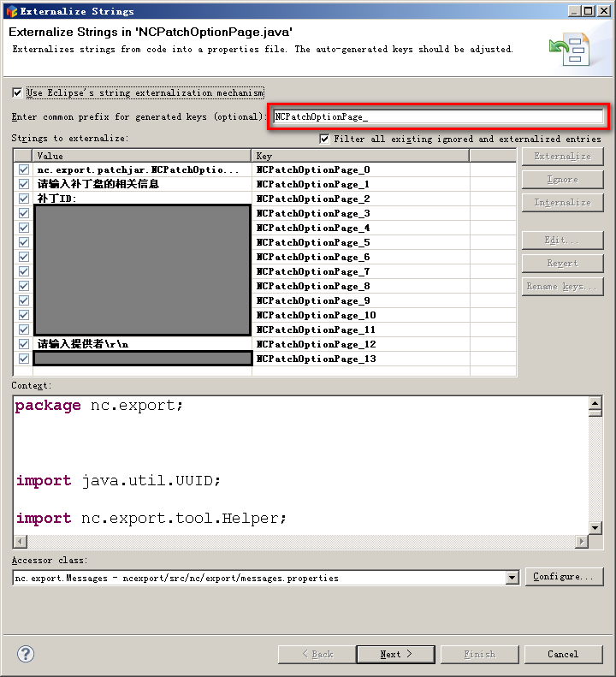Click 'package nc.export;' line in Context
Viewport: 616px width, 677px height.
(99, 406)
